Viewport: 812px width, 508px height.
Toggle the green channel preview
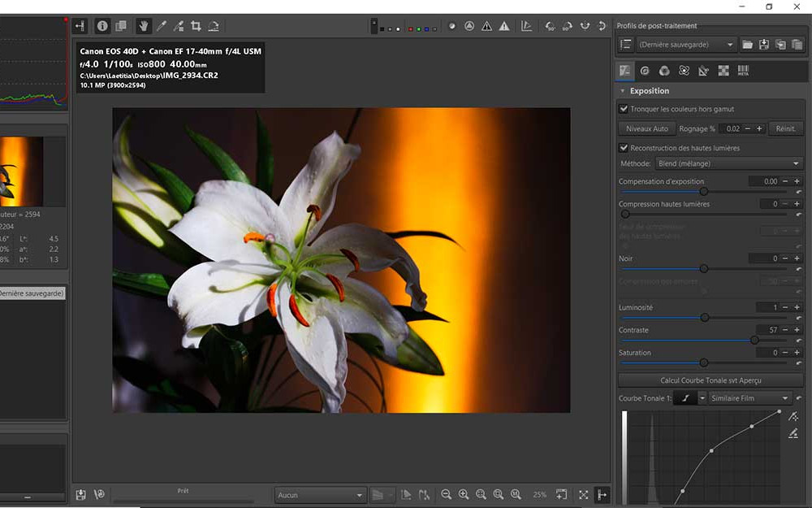[x=418, y=29]
